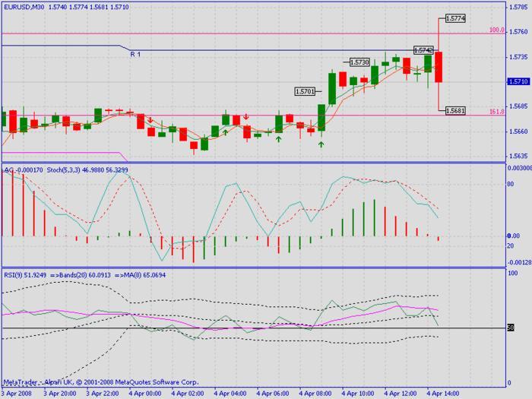
Task: Select the 1.5774 price label box
Action: coord(456,17)
